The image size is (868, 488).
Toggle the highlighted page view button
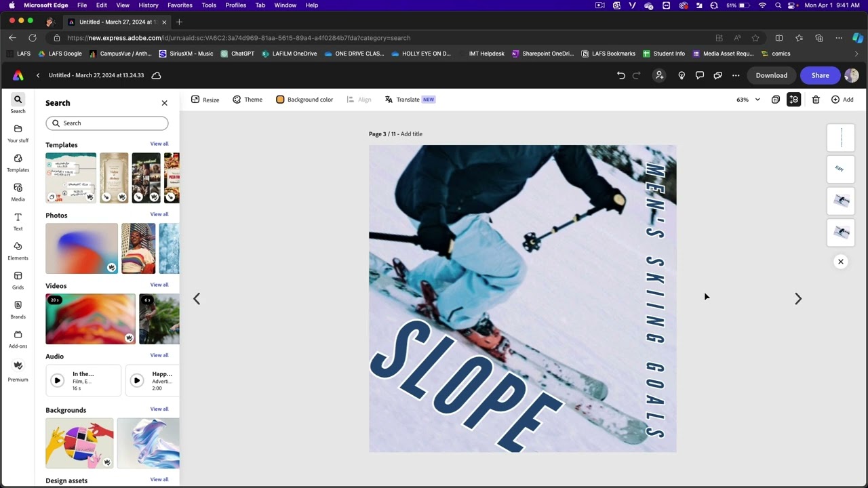click(794, 100)
